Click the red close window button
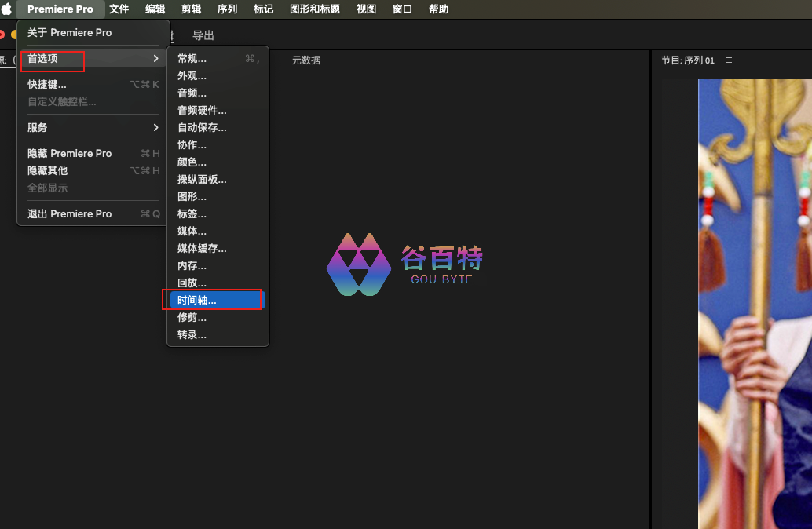This screenshot has width=812, height=529. (x=2, y=35)
